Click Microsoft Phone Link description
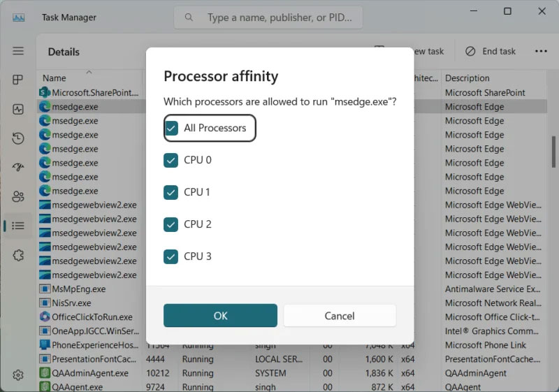This screenshot has width=559, height=392. click(485, 345)
